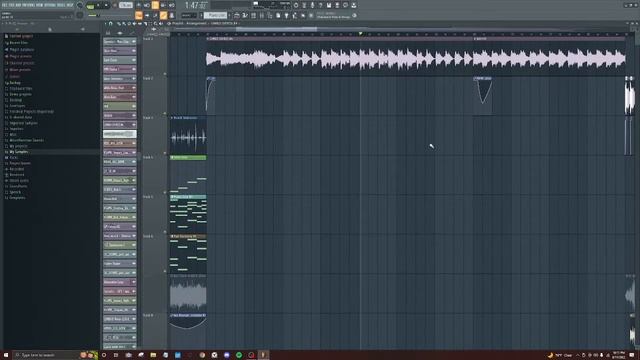Open the Task View taskbar button
The height and width of the screenshot is (360, 640).
pos(116,355)
